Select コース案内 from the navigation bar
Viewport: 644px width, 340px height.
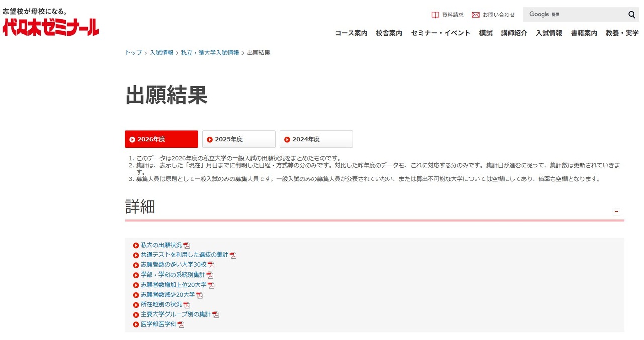(351, 33)
